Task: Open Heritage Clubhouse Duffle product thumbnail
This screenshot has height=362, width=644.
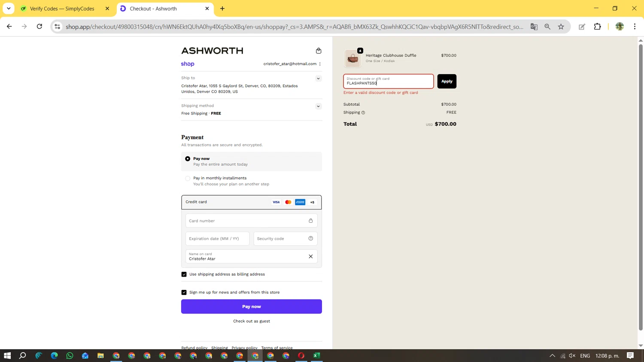Action: [x=353, y=58]
